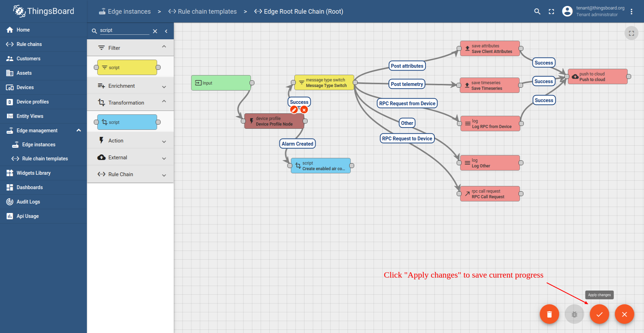
Task: Open Dashboards page
Action: [43, 187]
